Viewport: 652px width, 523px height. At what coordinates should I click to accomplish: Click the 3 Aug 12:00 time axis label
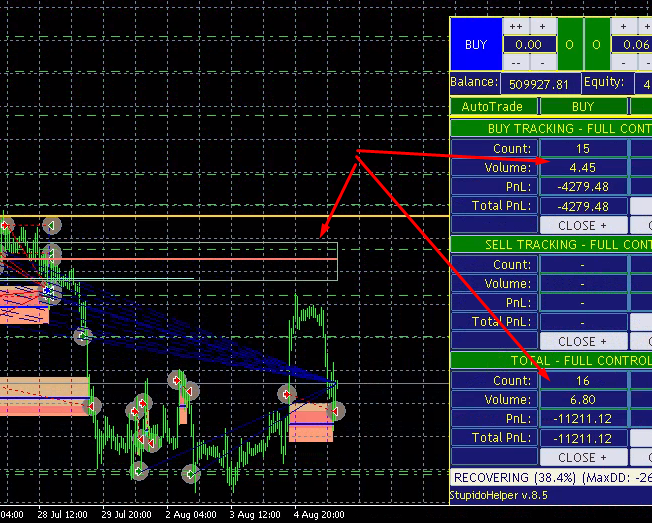pos(255,515)
